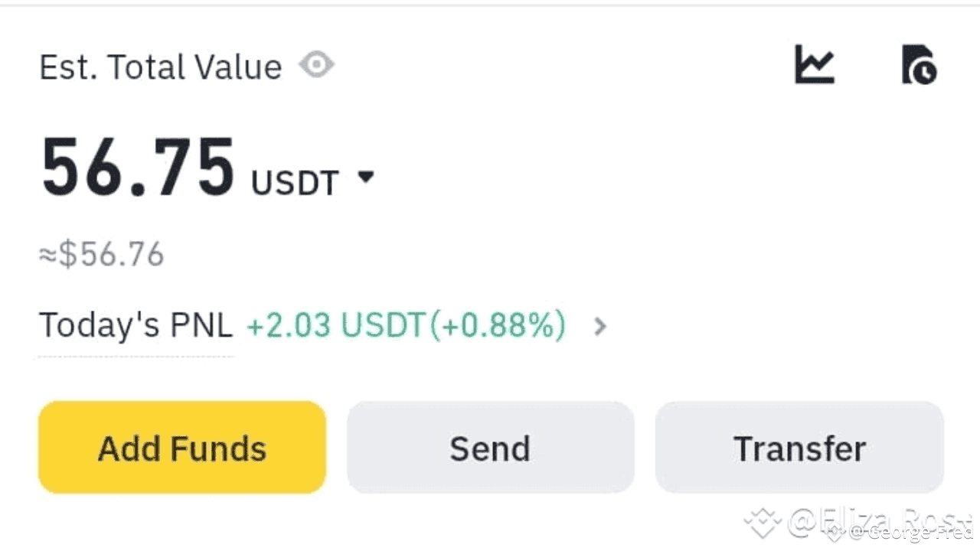Viewport: 980px width, 551px height.
Task: Open PNL details via right chevron
Action: (600, 327)
